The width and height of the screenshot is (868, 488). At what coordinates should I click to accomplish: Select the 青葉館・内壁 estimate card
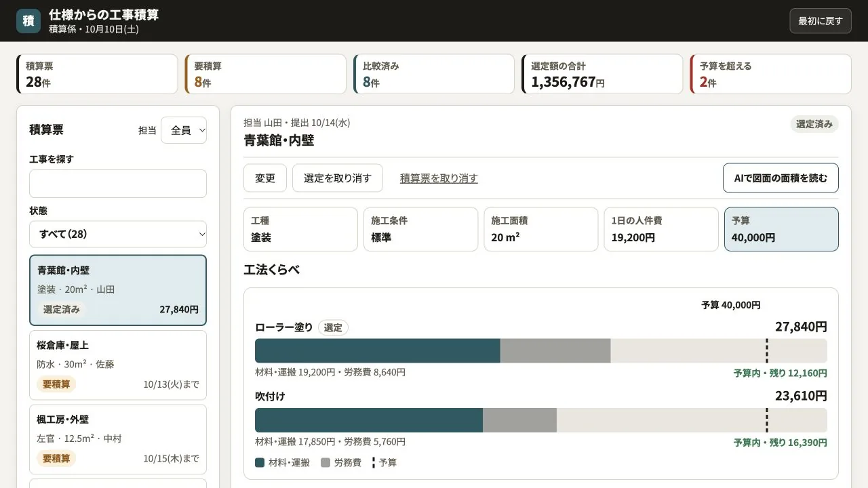pos(118,290)
